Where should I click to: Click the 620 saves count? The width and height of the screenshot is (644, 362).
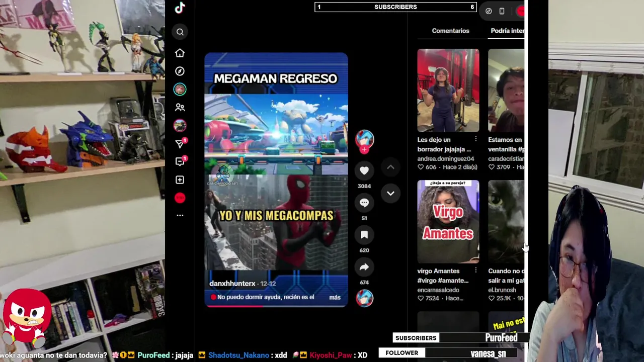364,250
